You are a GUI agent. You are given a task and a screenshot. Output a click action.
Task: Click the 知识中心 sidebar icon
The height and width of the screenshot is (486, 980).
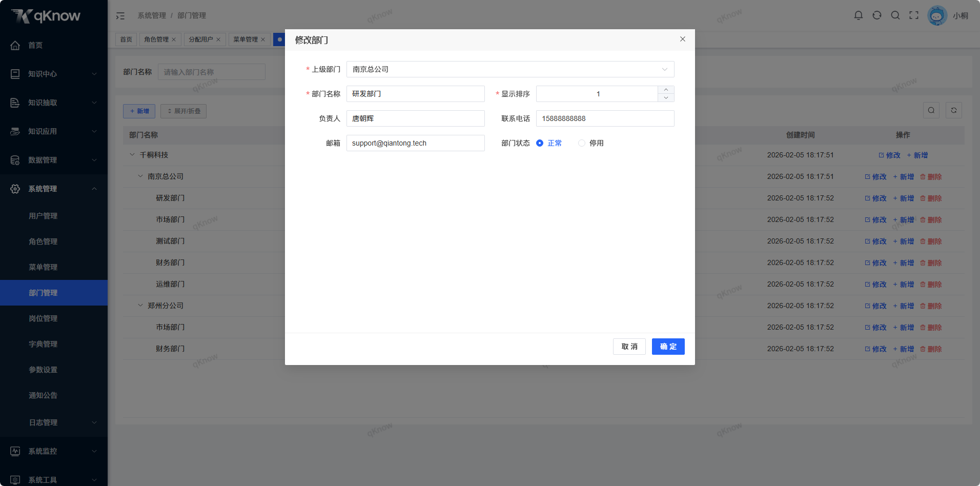coord(15,74)
